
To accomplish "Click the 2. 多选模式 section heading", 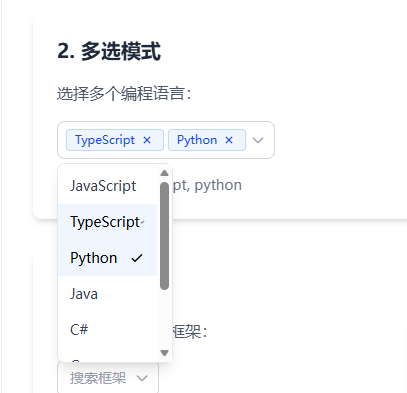I will pos(109,51).
